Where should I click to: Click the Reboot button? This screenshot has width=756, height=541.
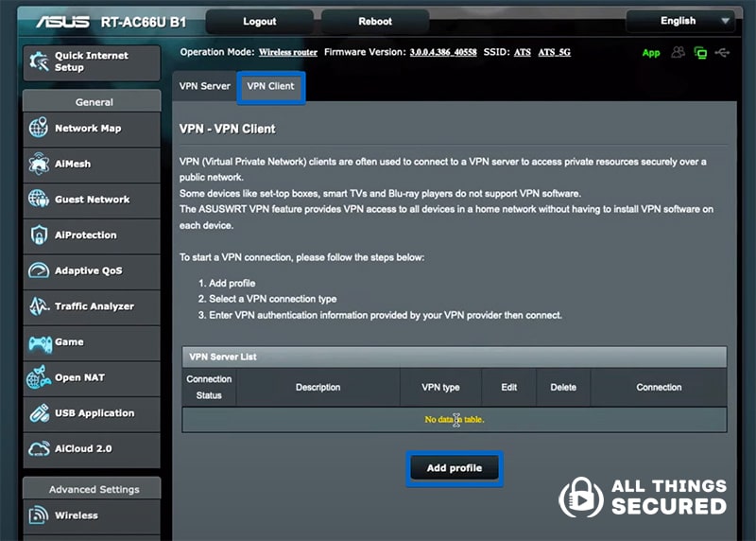375,21
